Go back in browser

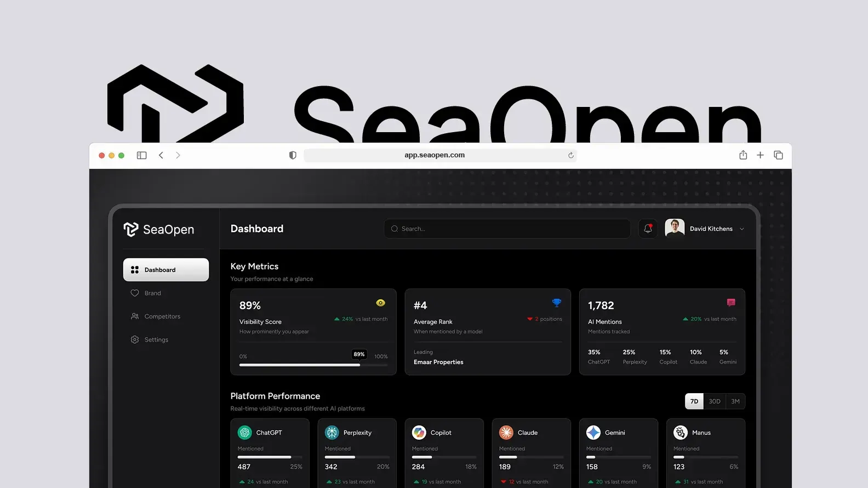tap(161, 155)
